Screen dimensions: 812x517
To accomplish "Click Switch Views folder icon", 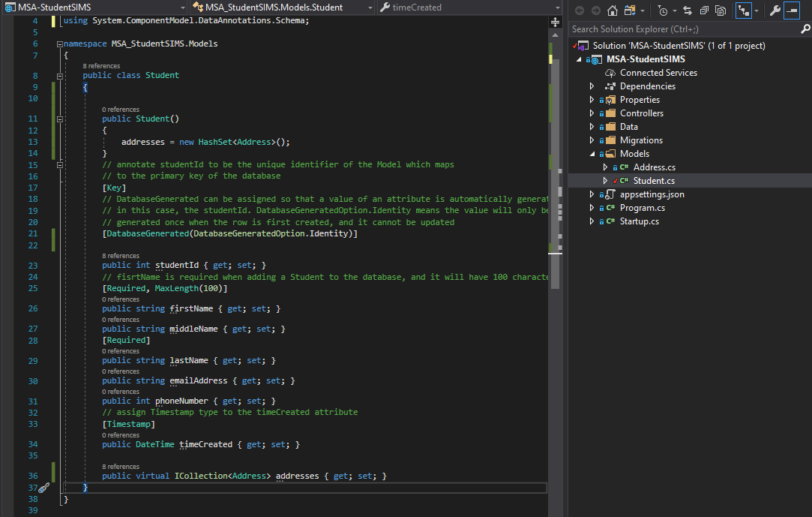I will point(630,11).
